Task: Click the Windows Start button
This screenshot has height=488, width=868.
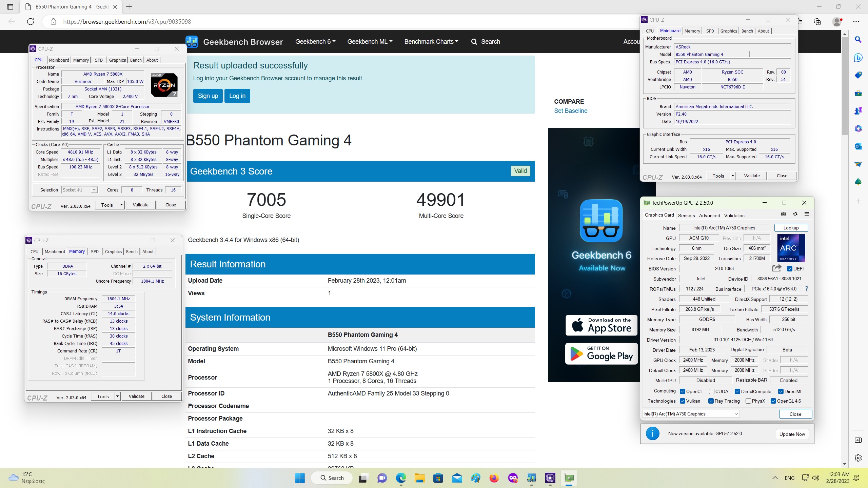Action: coord(300,478)
